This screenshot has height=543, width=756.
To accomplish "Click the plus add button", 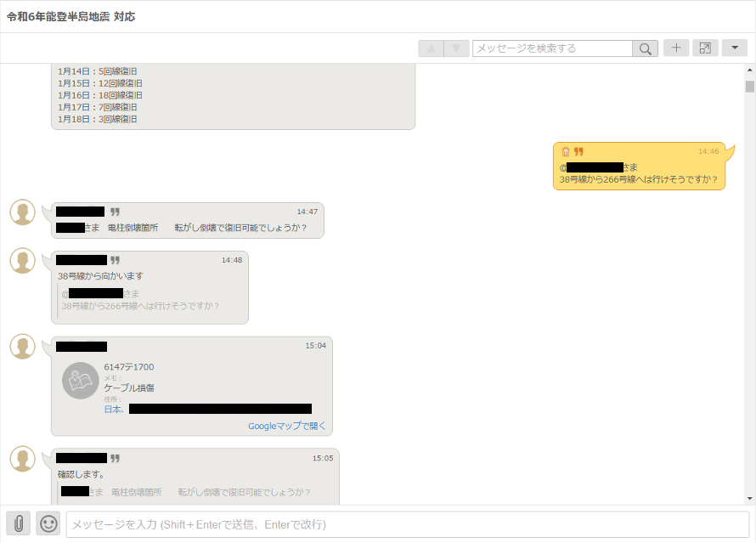I will [676, 48].
